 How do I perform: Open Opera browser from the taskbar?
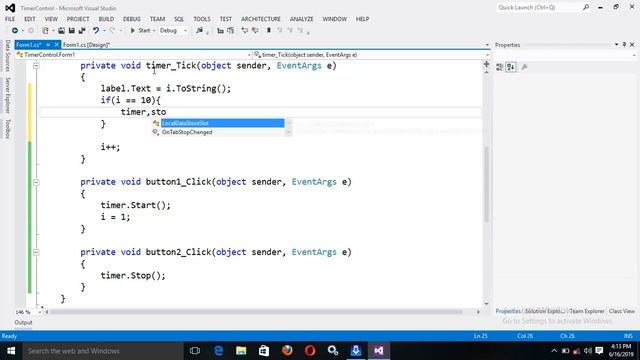pos(310,351)
